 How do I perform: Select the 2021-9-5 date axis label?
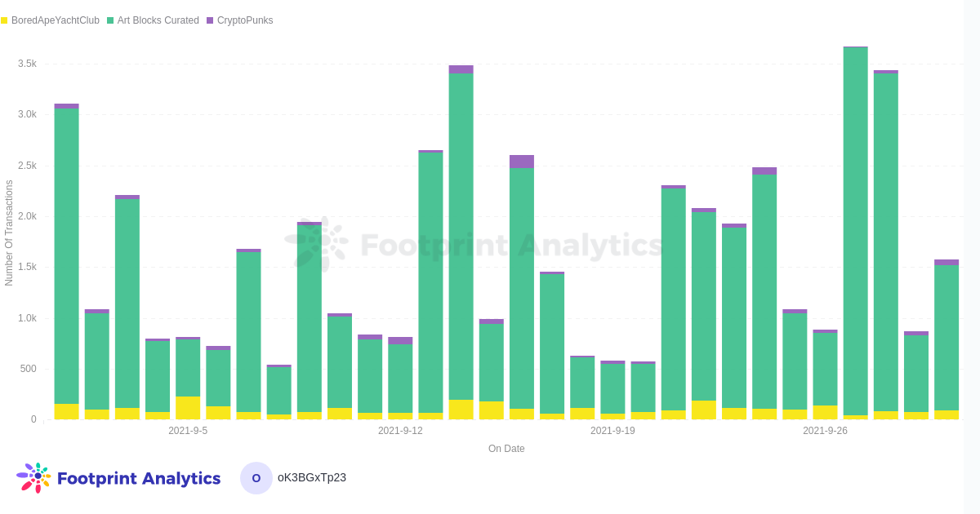pos(188,431)
